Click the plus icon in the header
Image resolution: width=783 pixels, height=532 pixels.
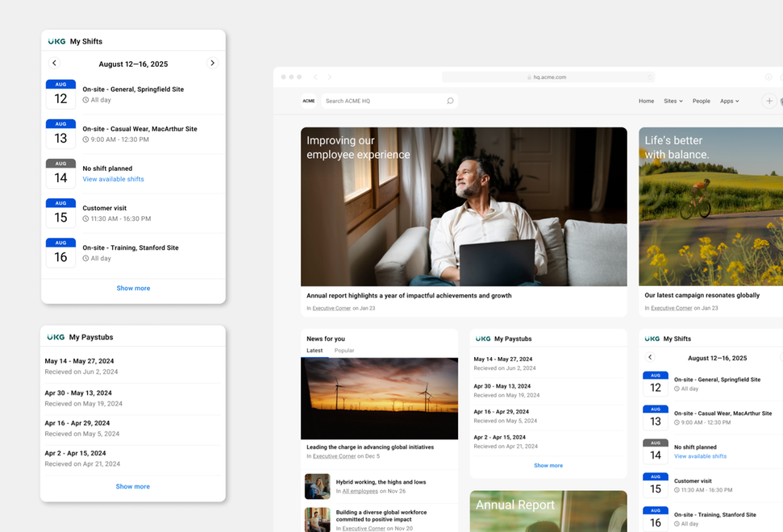coord(769,101)
